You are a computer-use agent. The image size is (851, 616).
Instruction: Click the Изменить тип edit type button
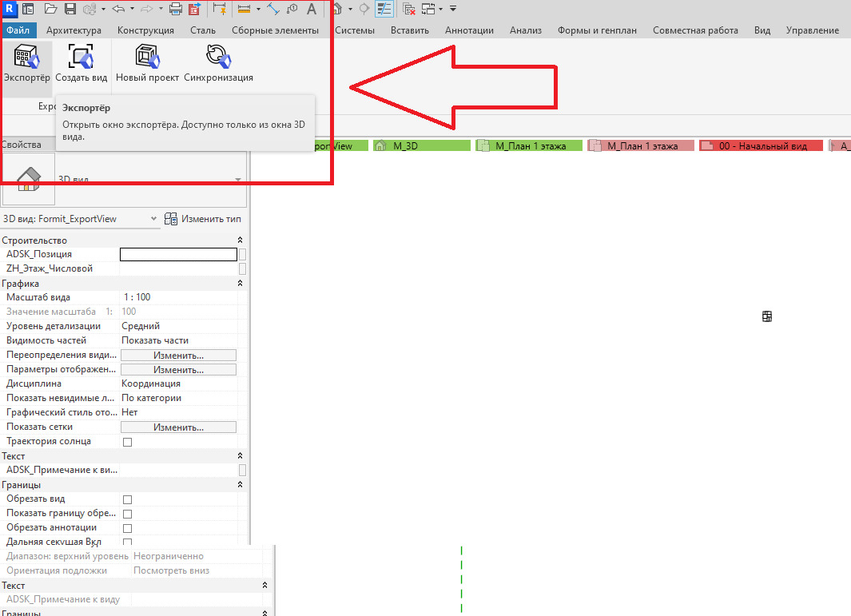(202, 219)
